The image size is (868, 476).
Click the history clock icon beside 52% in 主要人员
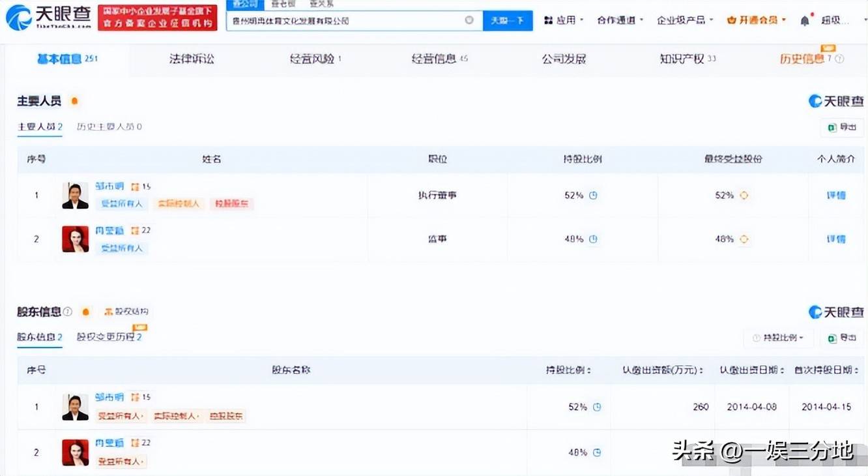[593, 195]
